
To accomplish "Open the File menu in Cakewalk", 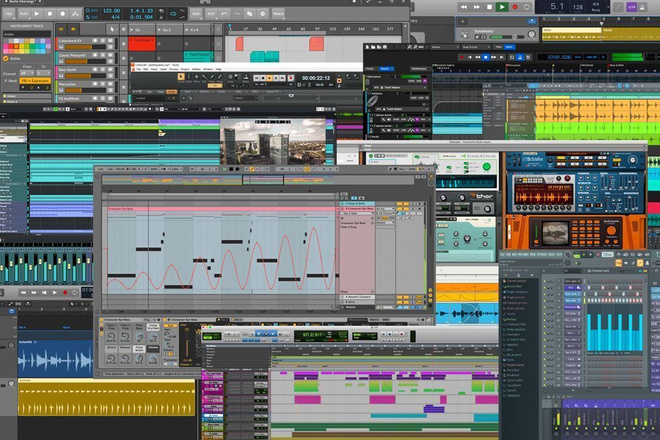I will [138, 69].
